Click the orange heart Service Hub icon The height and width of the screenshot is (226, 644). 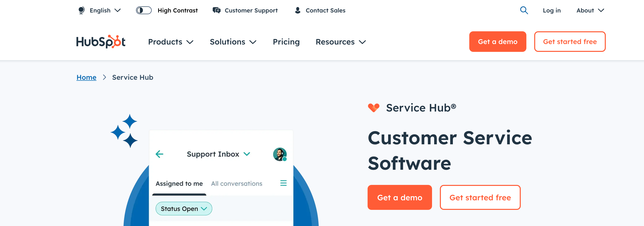coord(373,108)
